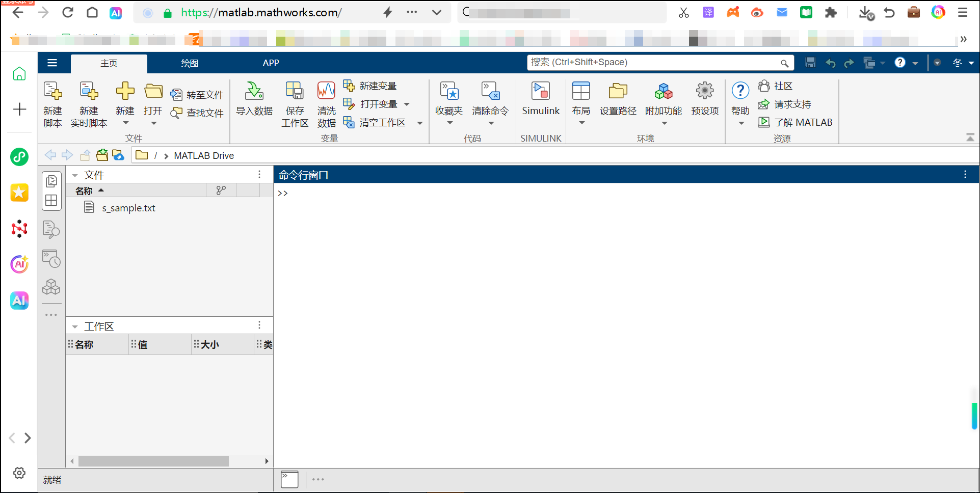Collapse the toolstrip with the minimize arrow
The image size is (980, 493).
point(970,138)
